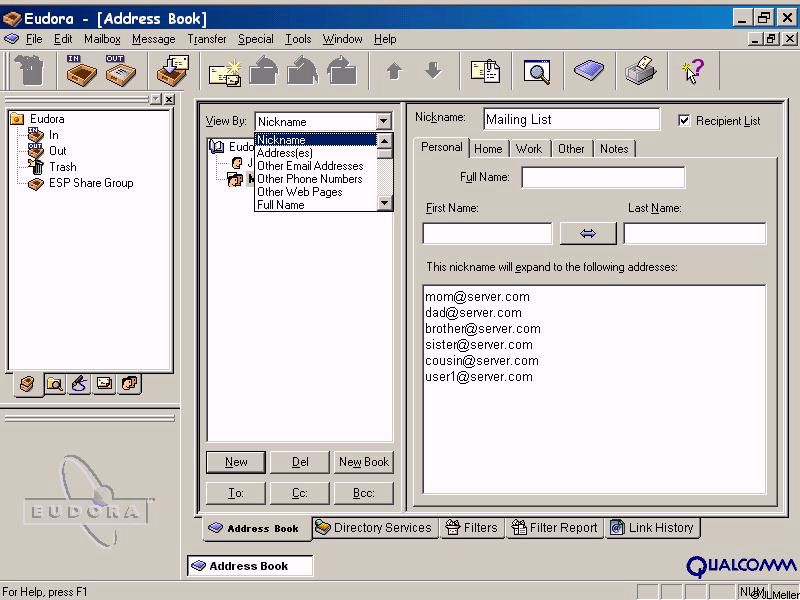This screenshot has width=800, height=600.
Task: Click the Check Mail toolbar icon
Action: click(173, 70)
